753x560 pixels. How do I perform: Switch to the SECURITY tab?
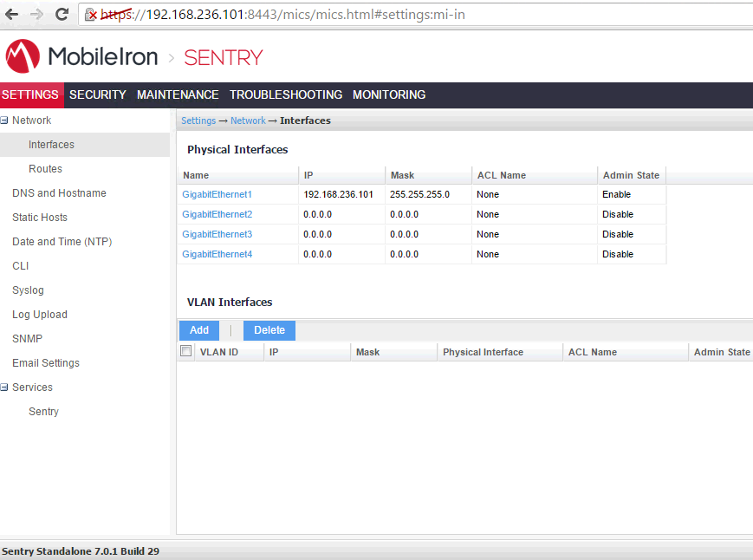point(98,94)
